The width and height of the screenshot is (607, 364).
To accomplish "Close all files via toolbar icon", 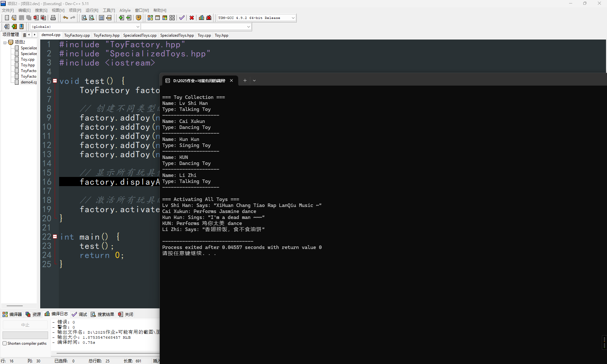I will (44, 18).
